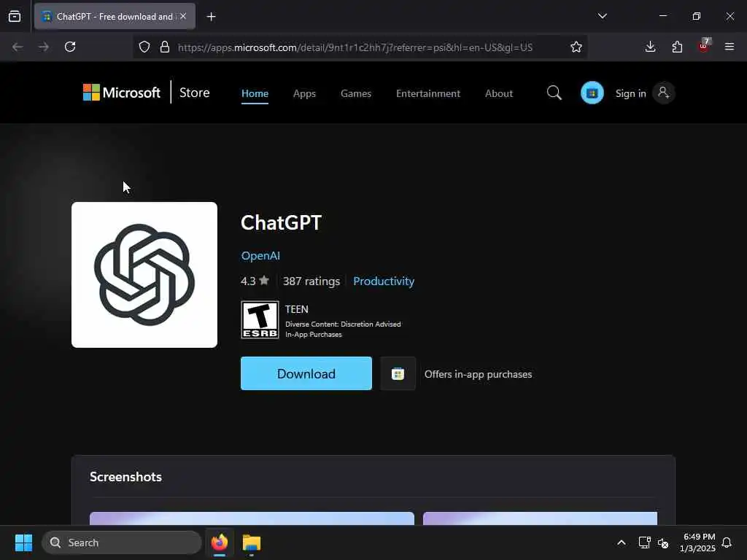The width and height of the screenshot is (747, 560).
Task: Select the Home nav tab
Action: tap(255, 93)
